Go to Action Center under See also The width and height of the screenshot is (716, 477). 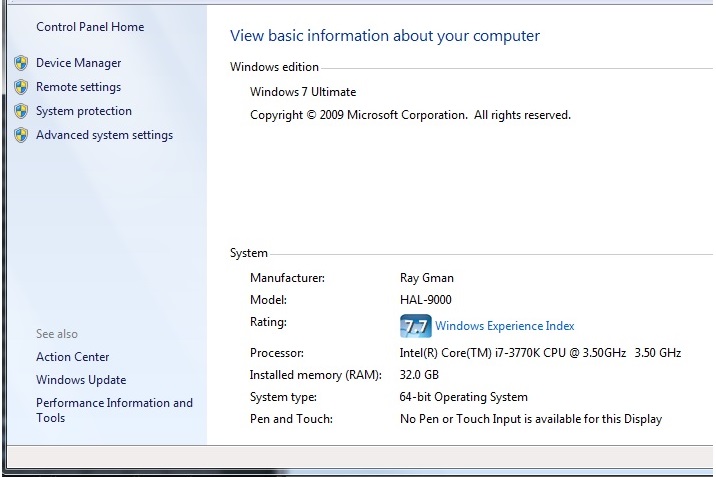click(73, 357)
